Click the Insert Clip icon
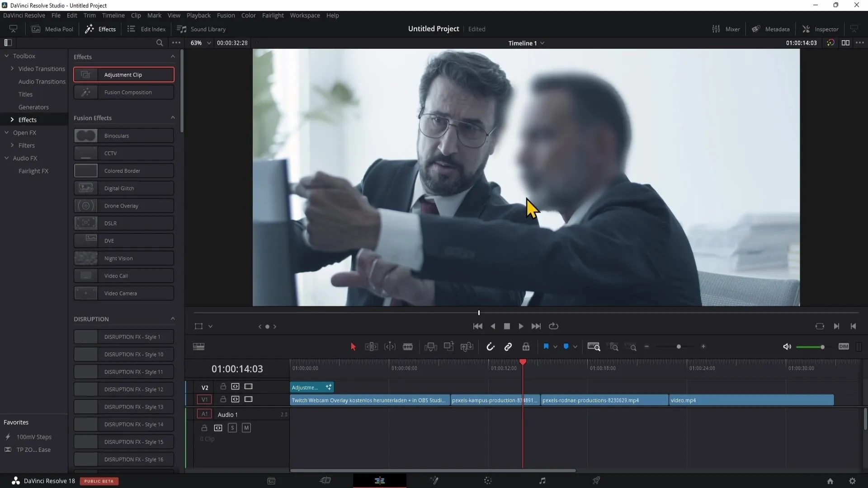The height and width of the screenshot is (488, 868). tap(430, 347)
